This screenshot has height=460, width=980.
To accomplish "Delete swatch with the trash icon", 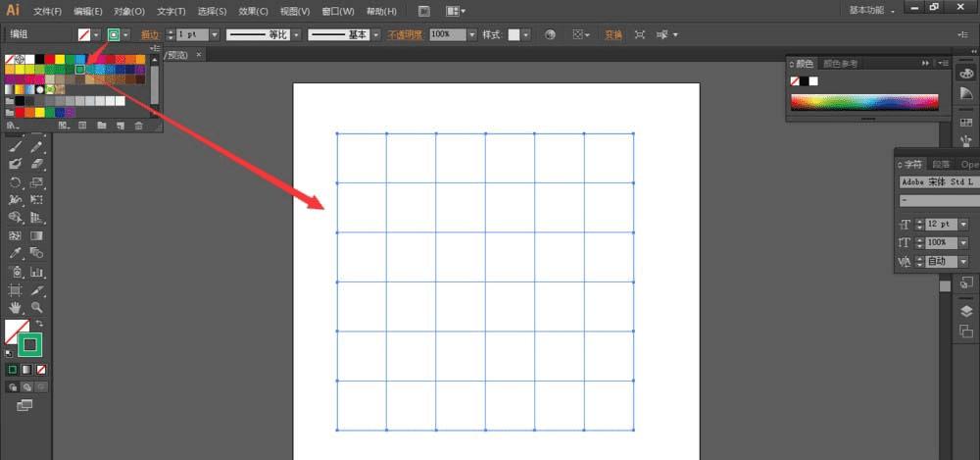I will click(139, 126).
